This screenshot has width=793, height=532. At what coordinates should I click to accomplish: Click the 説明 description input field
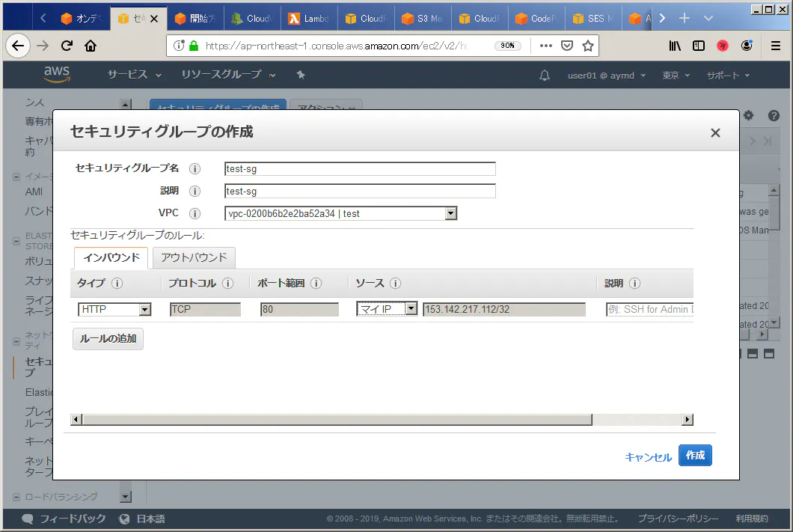[360, 191]
